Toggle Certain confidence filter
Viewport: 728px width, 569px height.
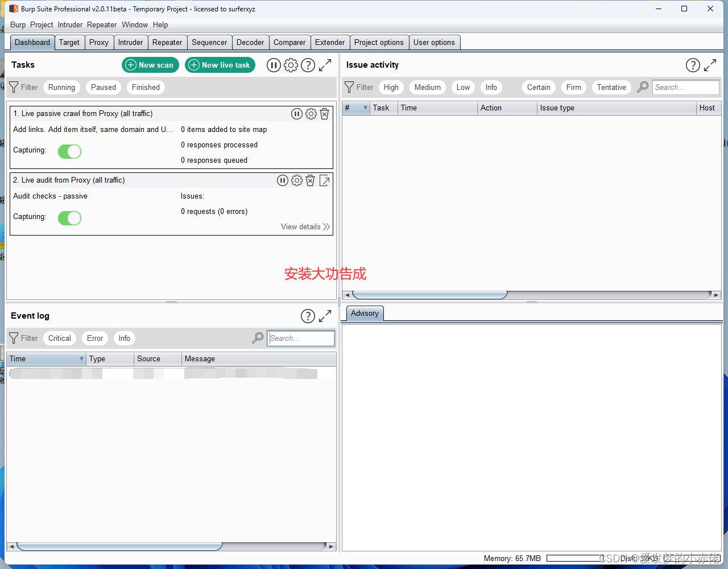(x=539, y=87)
